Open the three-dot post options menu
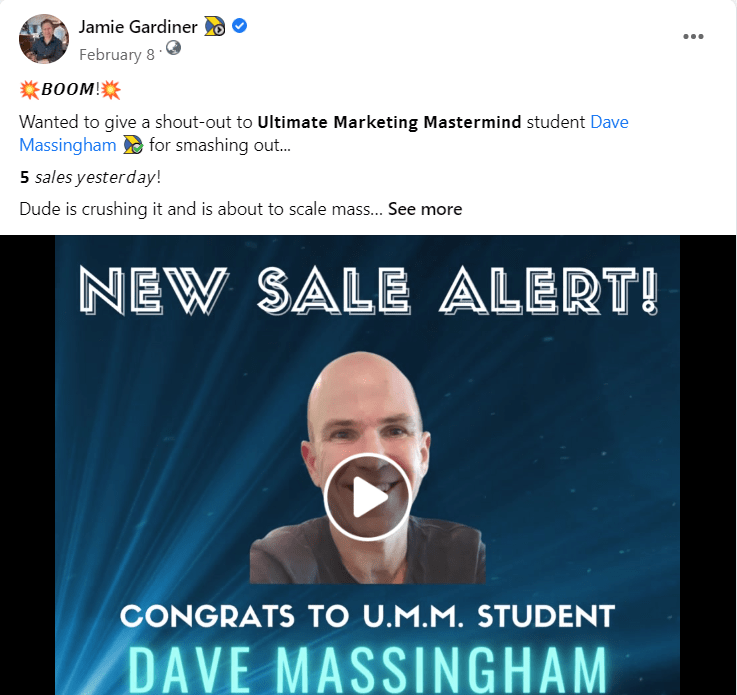This screenshot has height=695, width=737. pyautogui.click(x=693, y=37)
